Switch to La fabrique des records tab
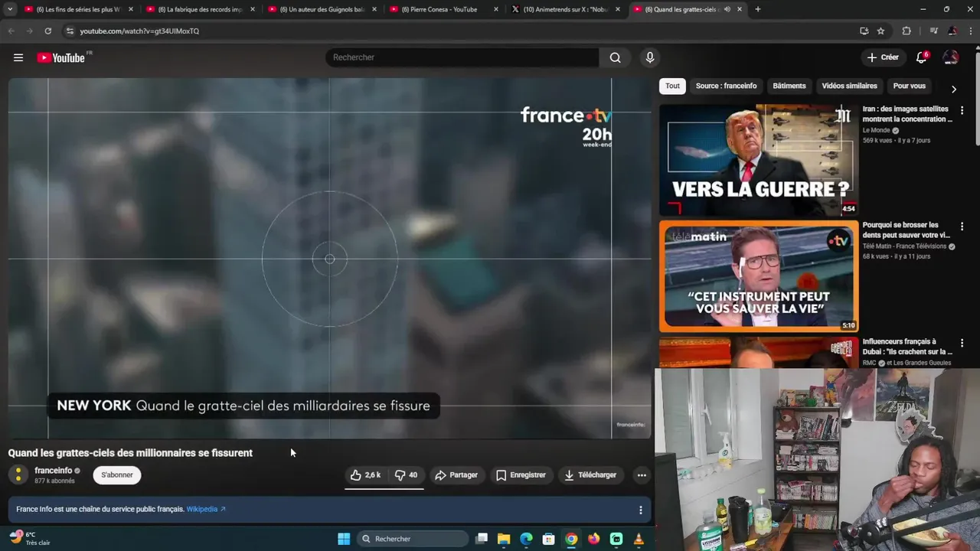 point(201,9)
